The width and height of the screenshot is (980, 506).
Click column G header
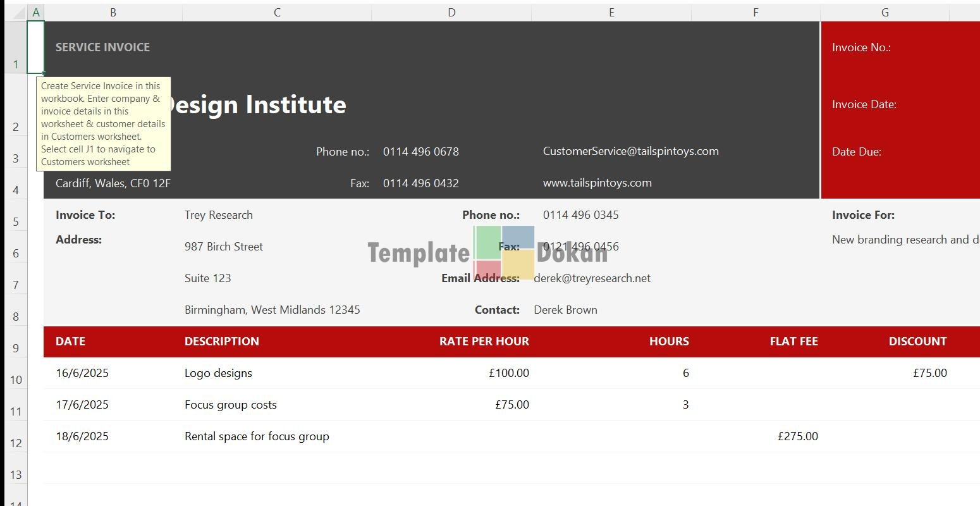884,13
